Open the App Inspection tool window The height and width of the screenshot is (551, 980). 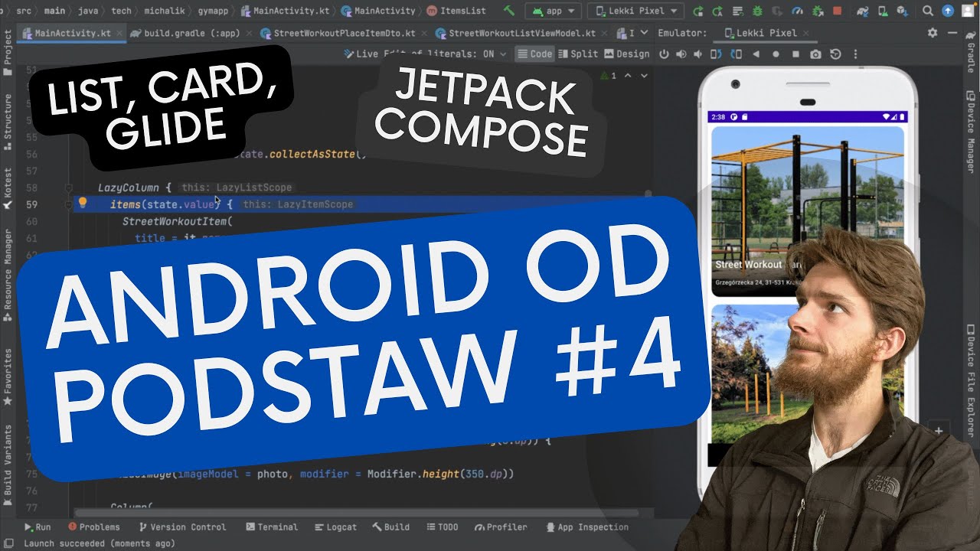[x=587, y=527]
